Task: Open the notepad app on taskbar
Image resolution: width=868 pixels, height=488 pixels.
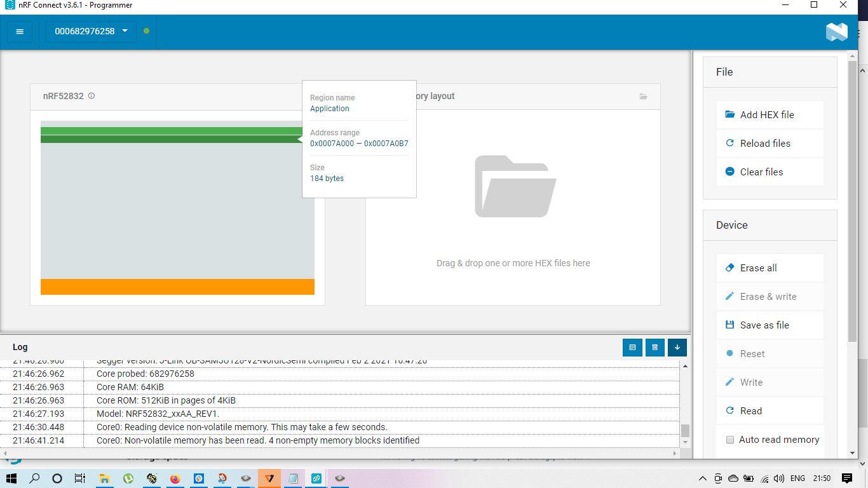Action: click(x=293, y=478)
